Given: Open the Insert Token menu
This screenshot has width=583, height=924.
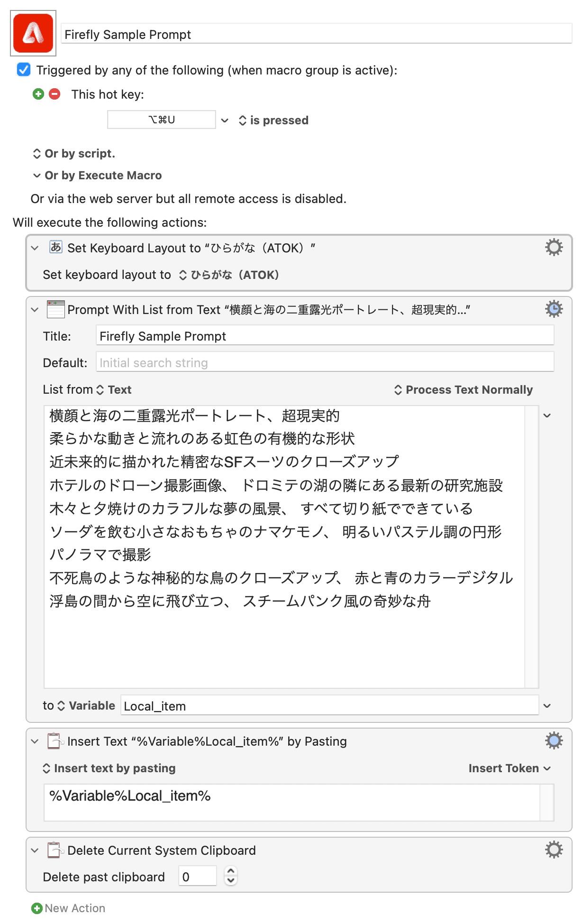Looking at the screenshot, I should tap(510, 768).
